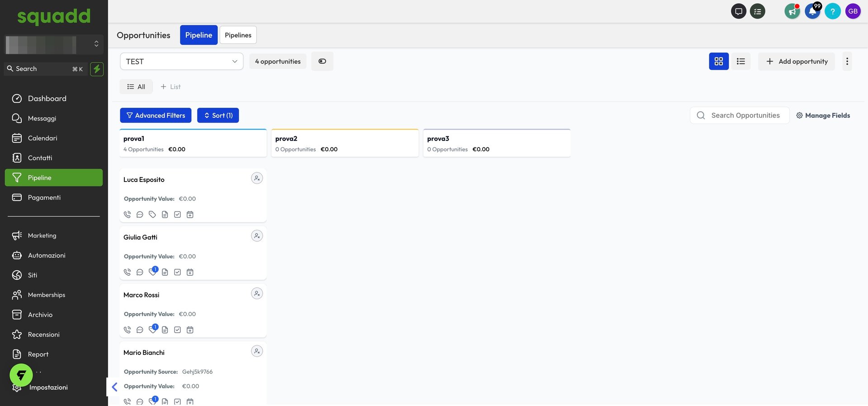Image resolution: width=868 pixels, height=406 pixels.
Task: Open the TEST pipeline dropdown
Action: tap(181, 62)
